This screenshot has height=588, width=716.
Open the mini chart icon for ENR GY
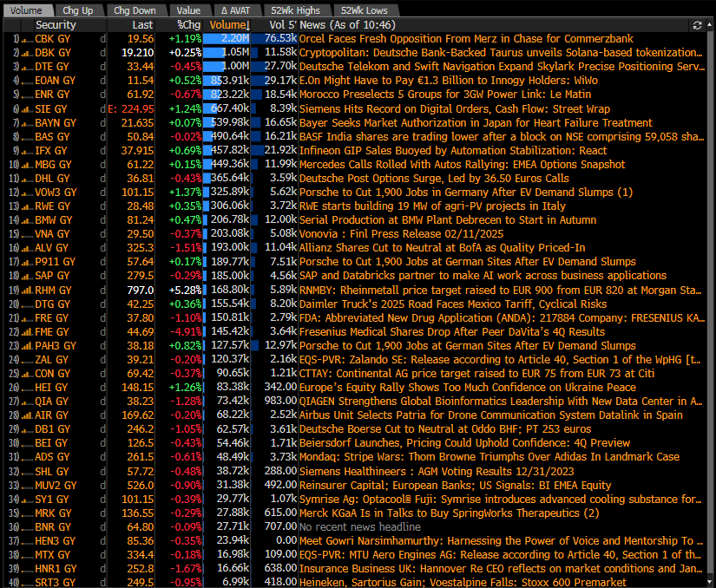28,95
